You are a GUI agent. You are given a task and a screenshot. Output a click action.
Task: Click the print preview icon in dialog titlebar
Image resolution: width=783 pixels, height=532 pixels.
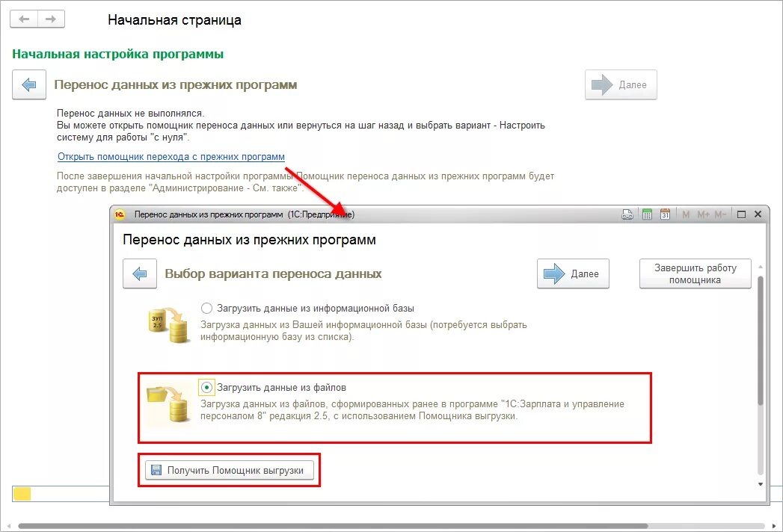tap(627, 214)
